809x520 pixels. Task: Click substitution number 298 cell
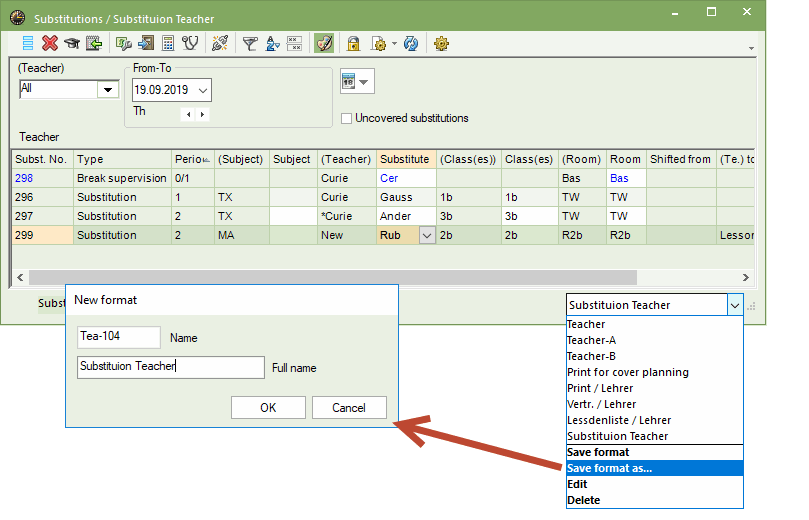[42, 178]
